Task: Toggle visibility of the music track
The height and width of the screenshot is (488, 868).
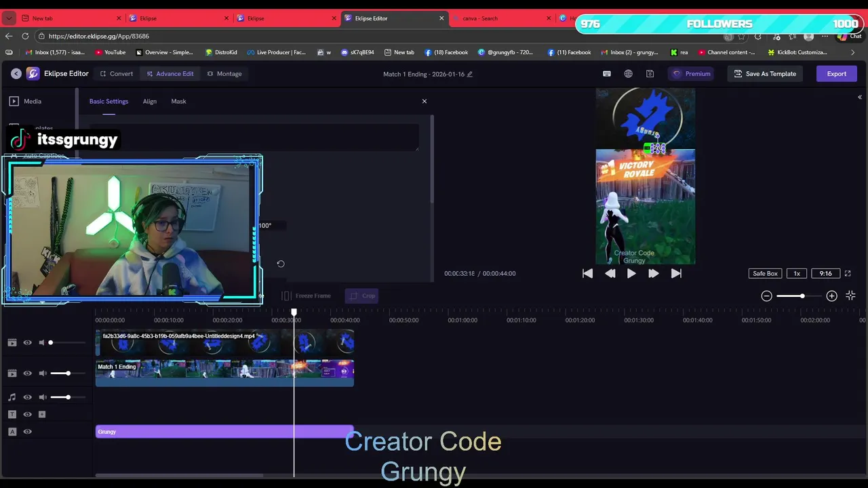Action: click(x=28, y=397)
